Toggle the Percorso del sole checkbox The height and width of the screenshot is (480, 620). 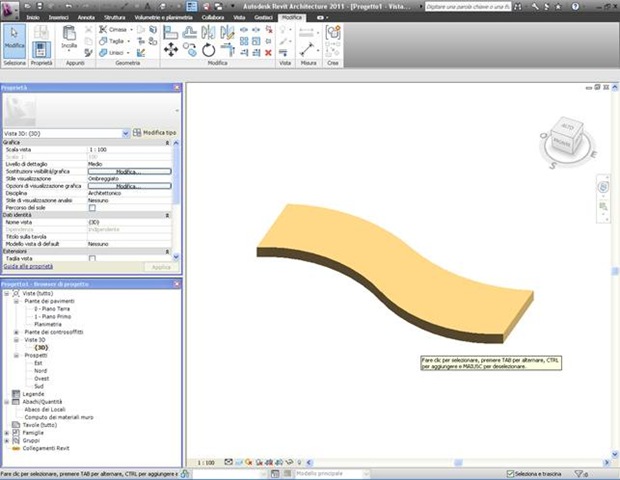92,207
